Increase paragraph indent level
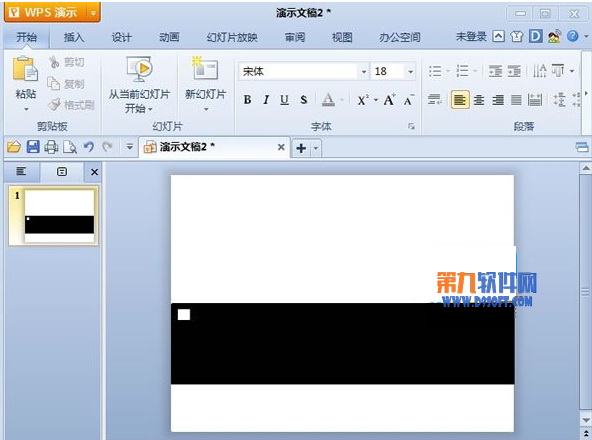This screenshot has height=440, width=592. pyautogui.click(x=514, y=71)
